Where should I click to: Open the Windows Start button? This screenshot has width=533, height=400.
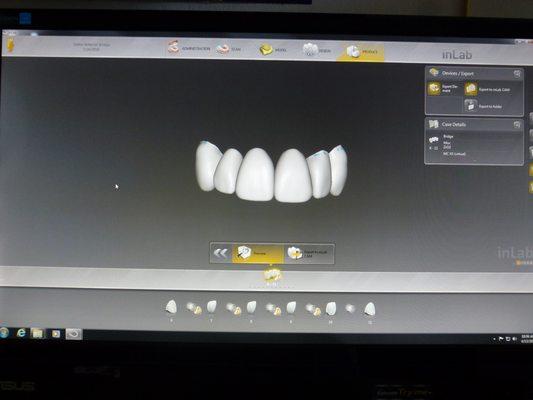pyautogui.click(x=4, y=332)
